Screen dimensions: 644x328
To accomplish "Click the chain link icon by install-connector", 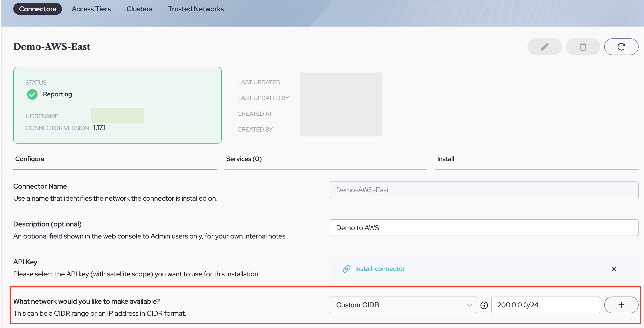I will tap(346, 269).
